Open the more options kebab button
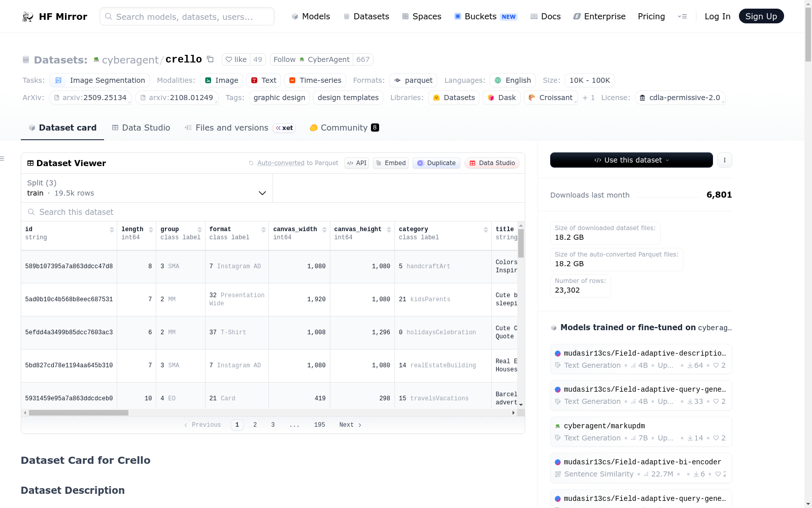This screenshot has width=812, height=508. click(x=725, y=160)
